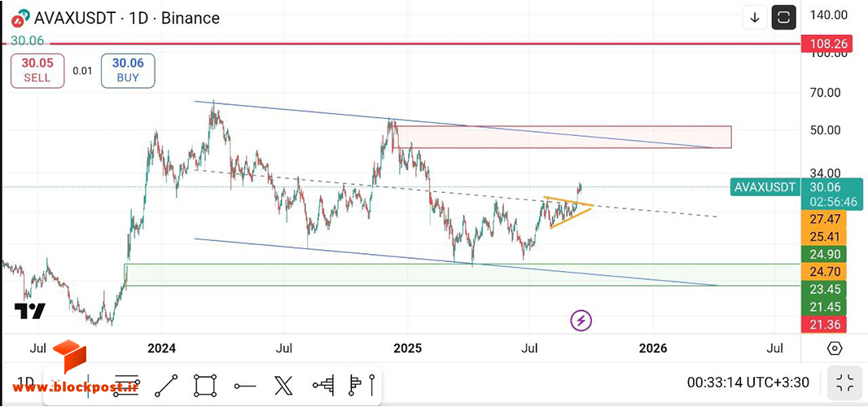Click the red 30.05 SELL button

[37, 71]
